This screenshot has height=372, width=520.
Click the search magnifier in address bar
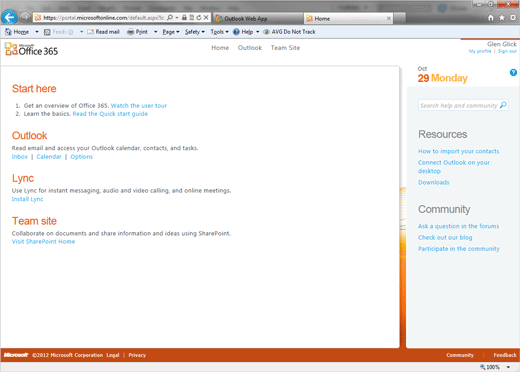pyautogui.click(x=170, y=17)
